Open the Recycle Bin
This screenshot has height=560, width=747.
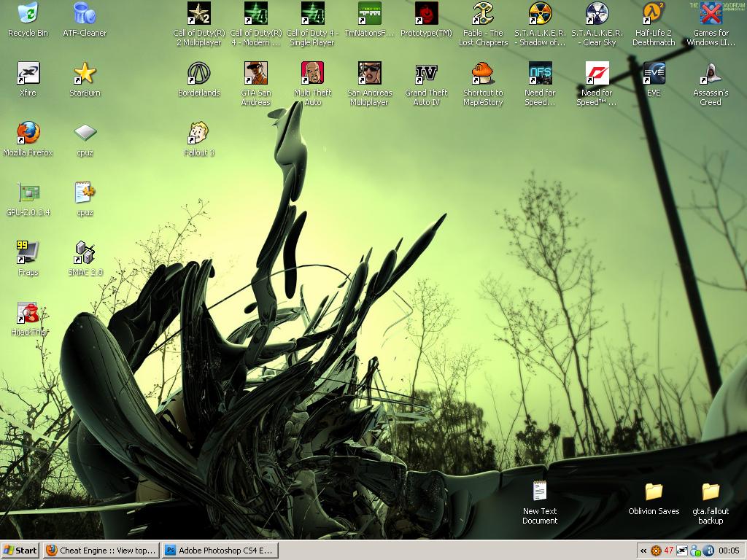pos(26,16)
